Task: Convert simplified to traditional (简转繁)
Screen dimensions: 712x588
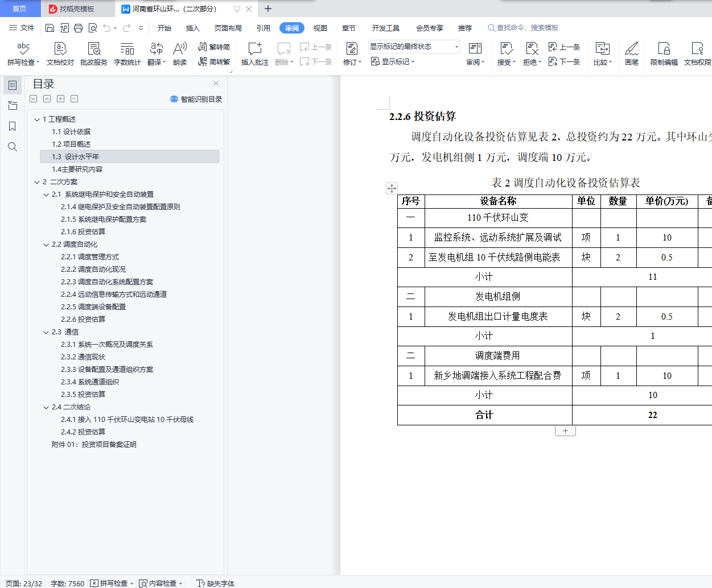Action: (x=214, y=61)
